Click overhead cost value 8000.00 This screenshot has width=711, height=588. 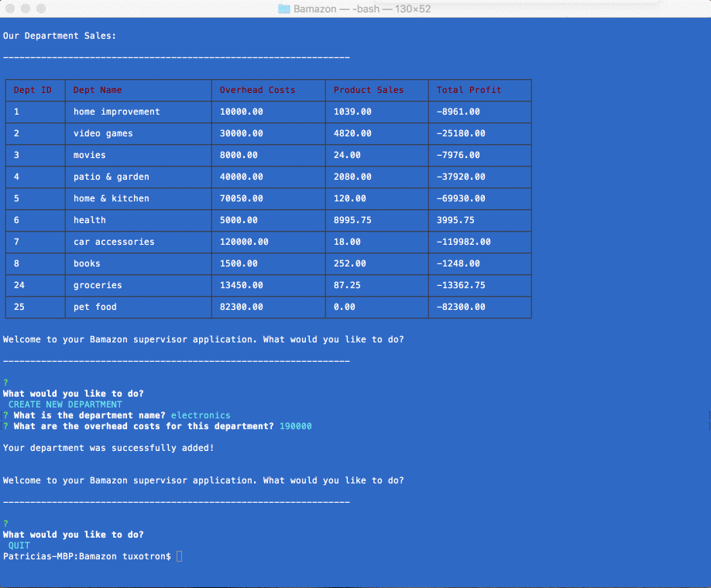click(239, 155)
